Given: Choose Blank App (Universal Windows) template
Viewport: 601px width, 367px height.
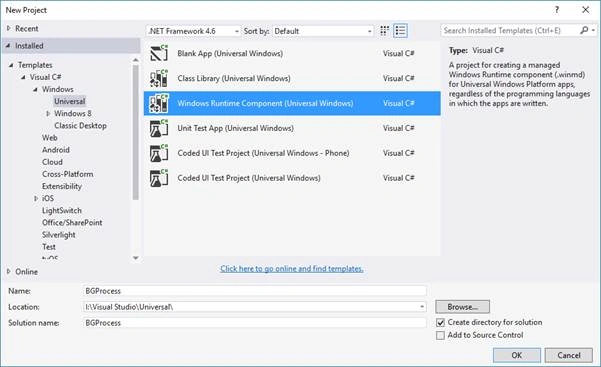Looking at the screenshot, I should click(x=292, y=53).
